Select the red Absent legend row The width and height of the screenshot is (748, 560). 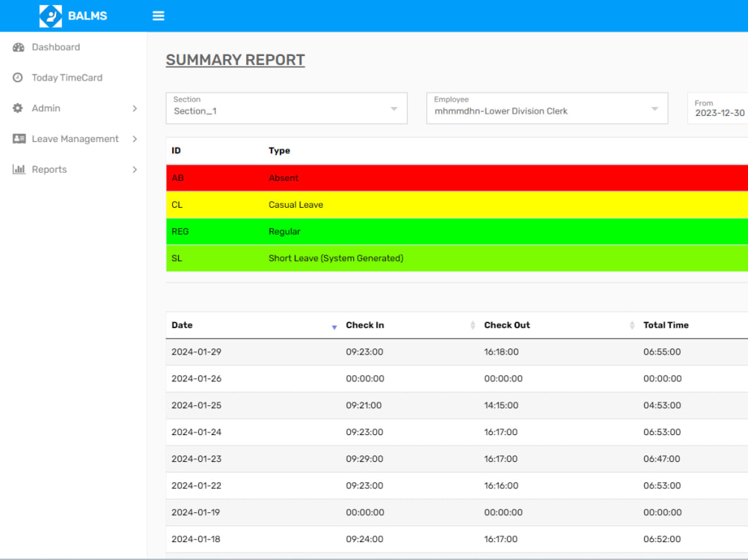(457, 178)
